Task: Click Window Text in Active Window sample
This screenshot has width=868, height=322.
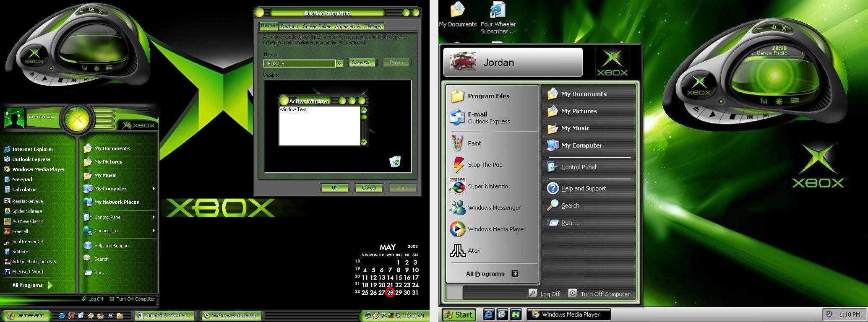Action: coord(293,109)
